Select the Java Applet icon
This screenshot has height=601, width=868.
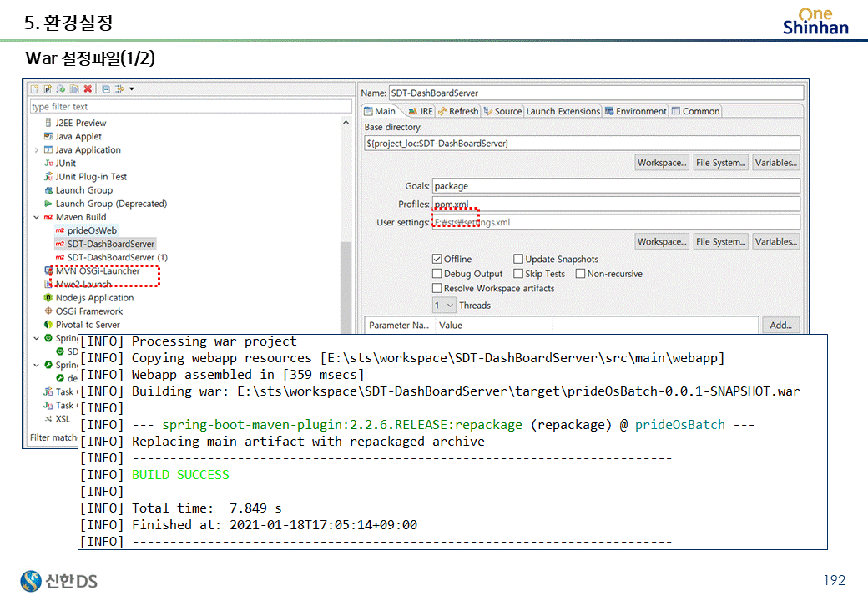coord(48,136)
